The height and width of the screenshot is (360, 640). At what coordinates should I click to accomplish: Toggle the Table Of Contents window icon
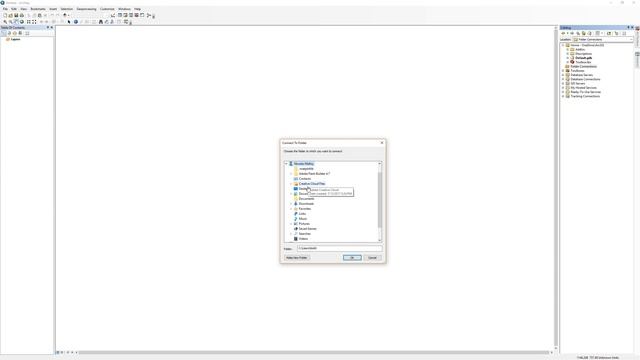point(120,15)
